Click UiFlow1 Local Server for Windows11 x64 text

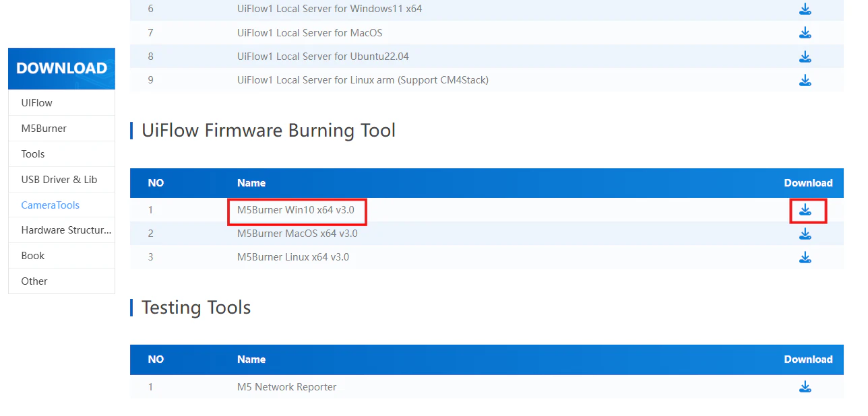point(330,9)
